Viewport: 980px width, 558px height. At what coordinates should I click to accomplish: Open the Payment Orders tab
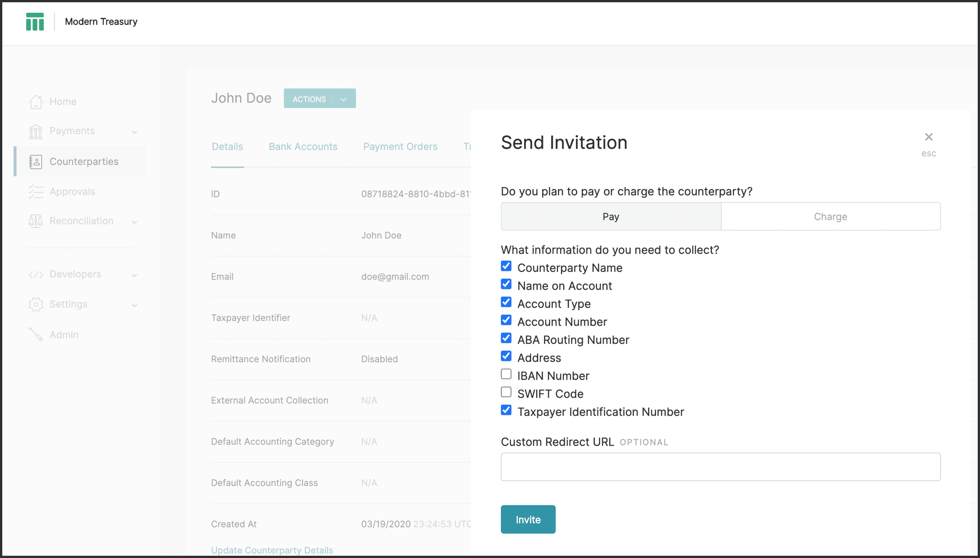tap(400, 146)
